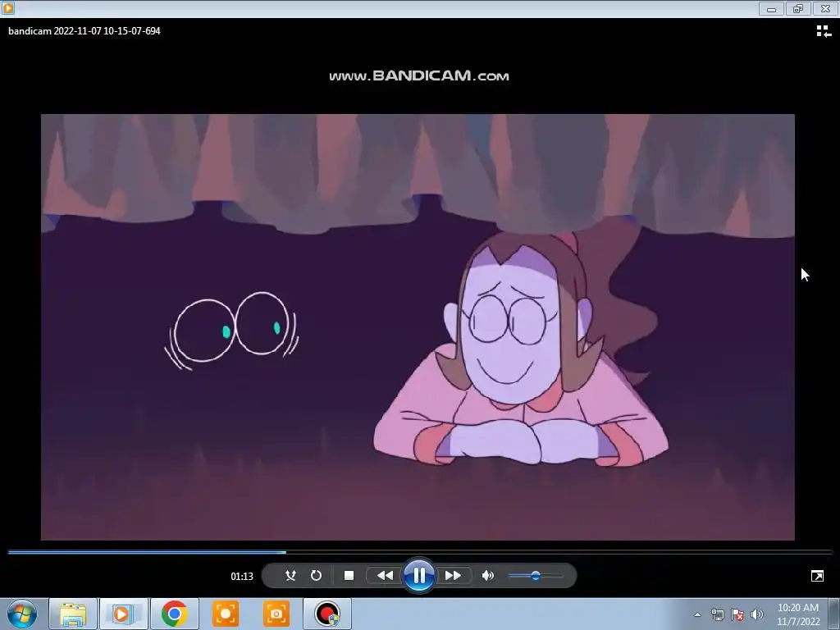Image resolution: width=840 pixels, height=630 pixels.
Task: Restore down the media player window
Action: [x=798, y=8]
